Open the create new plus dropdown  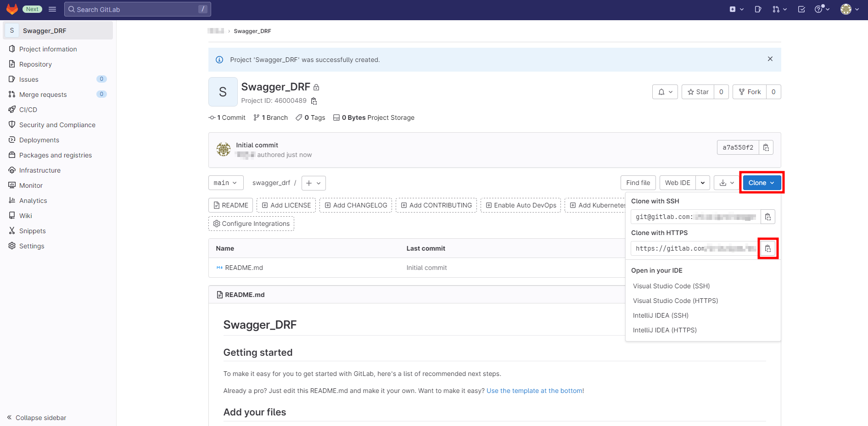coord(736,9)
